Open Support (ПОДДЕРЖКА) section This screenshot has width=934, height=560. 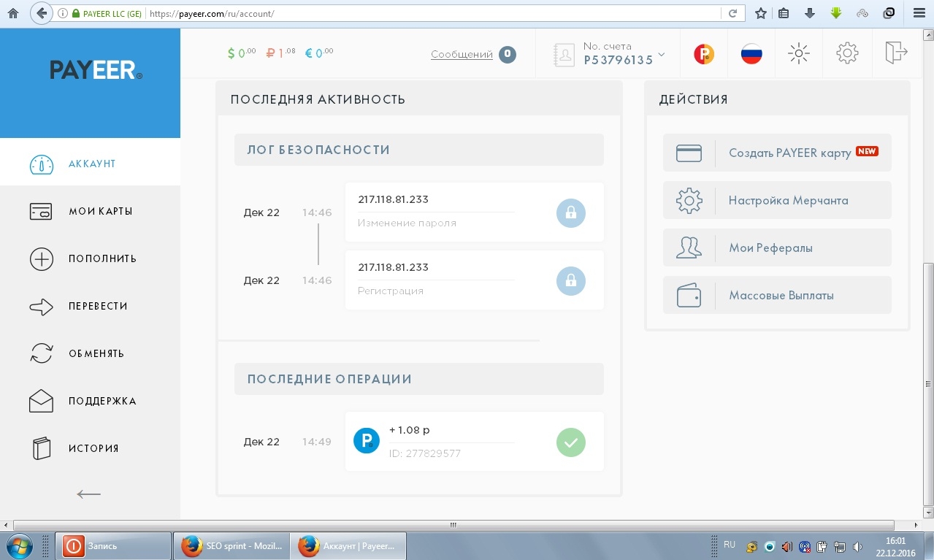(90, 401)
